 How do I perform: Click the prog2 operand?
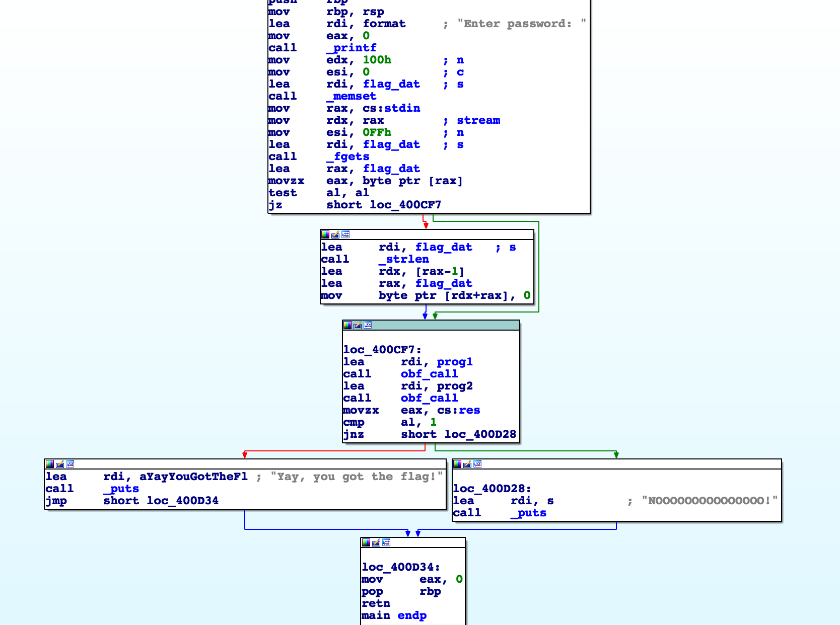click(454, 386)
